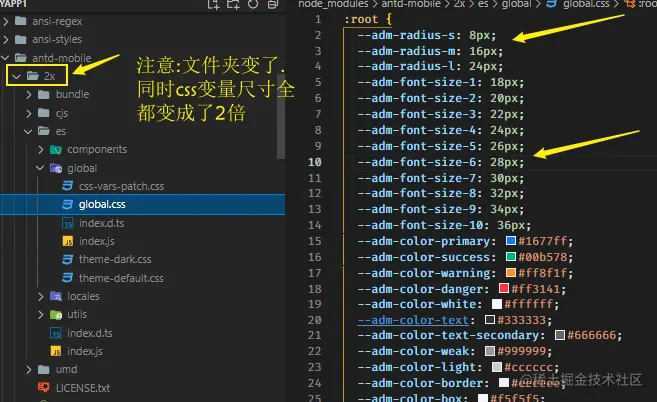Open index.d.ts below the utils folder

coord(90,333)
